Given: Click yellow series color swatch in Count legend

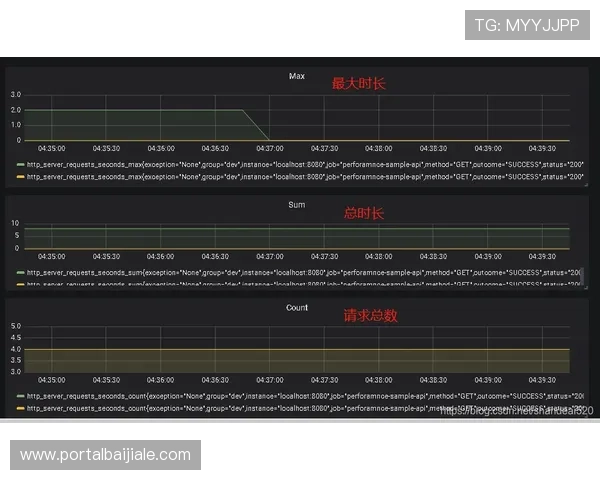Looking at the screenshot, I should [21, 408].
